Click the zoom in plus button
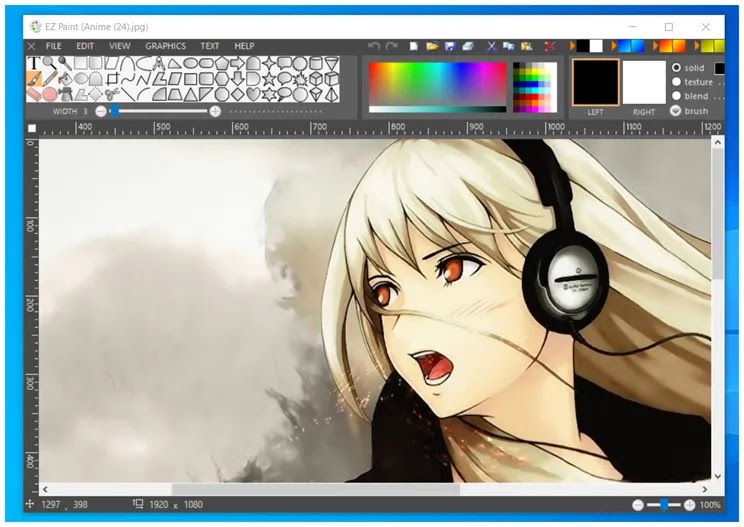 point(689,505)
